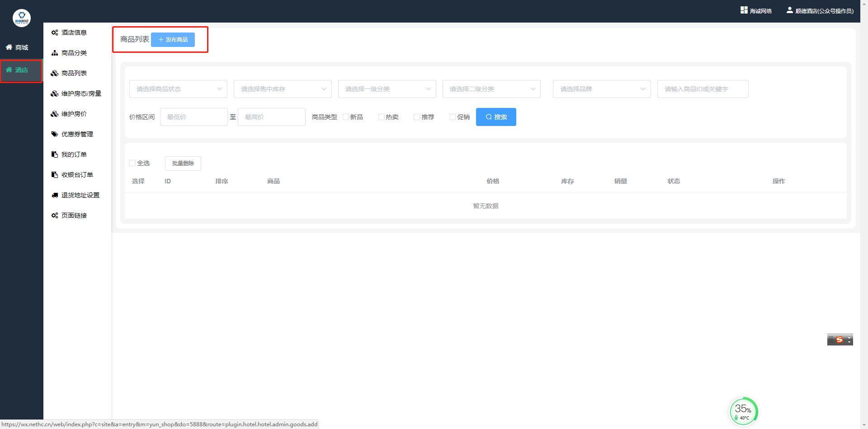Click the 35% circular performance widget
The height and width of the screenshot is (429, 868).
(x=744, y=411)
